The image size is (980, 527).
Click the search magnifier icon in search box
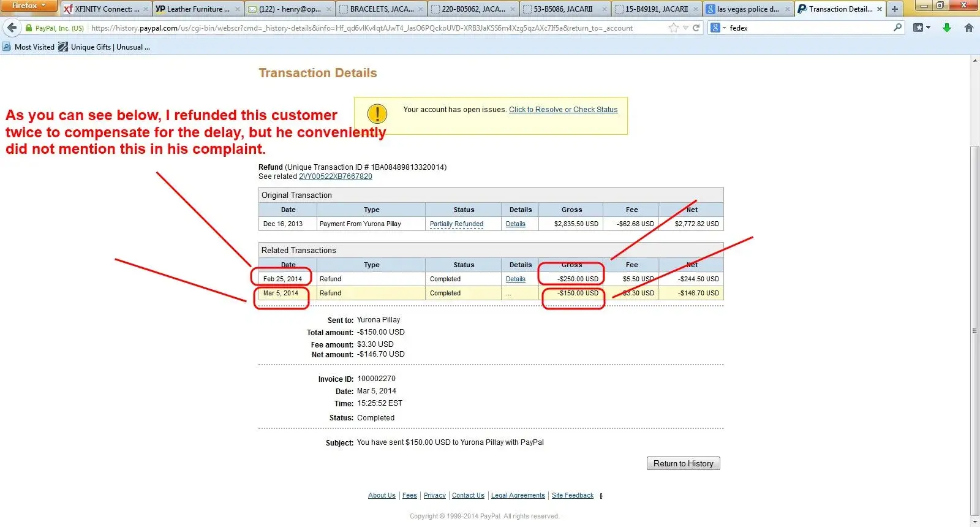pyautogui.click(x=898, y=28)
